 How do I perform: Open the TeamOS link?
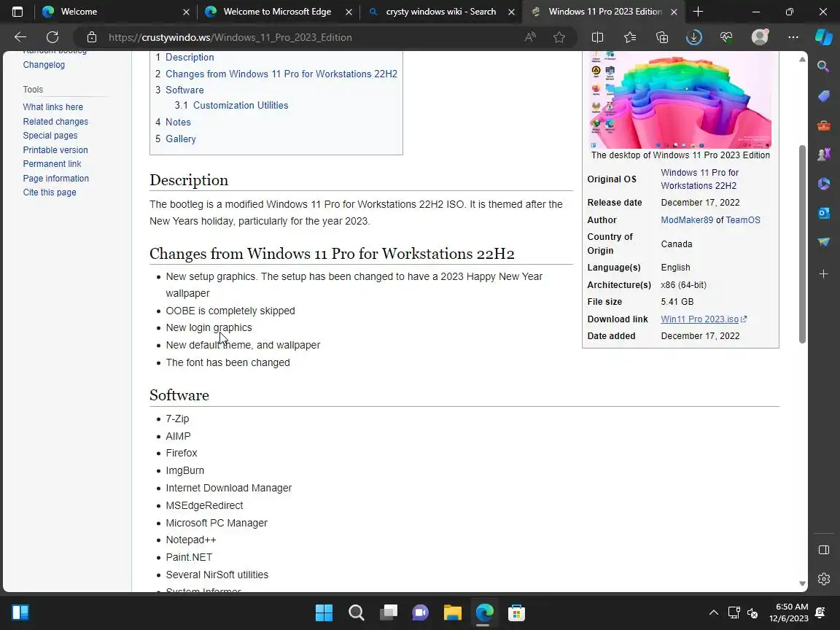pyautogui.click(x=743, y=220)
